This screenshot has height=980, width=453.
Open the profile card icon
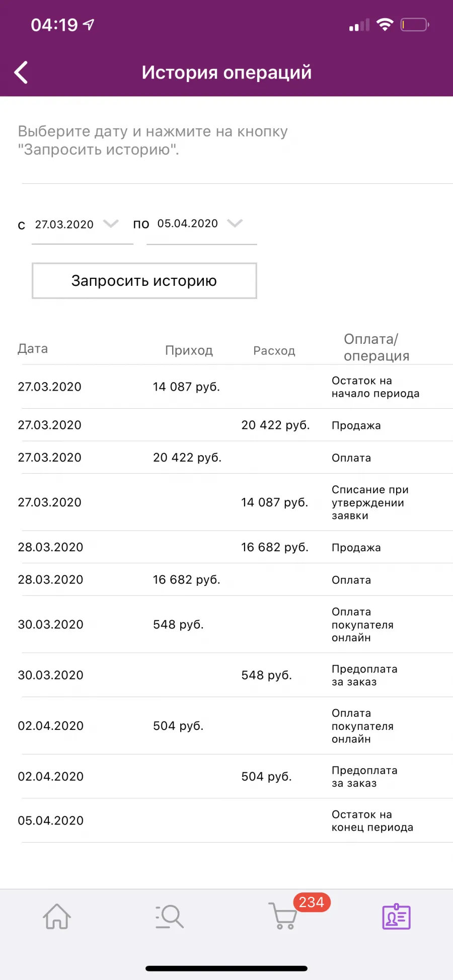(396, 916)
